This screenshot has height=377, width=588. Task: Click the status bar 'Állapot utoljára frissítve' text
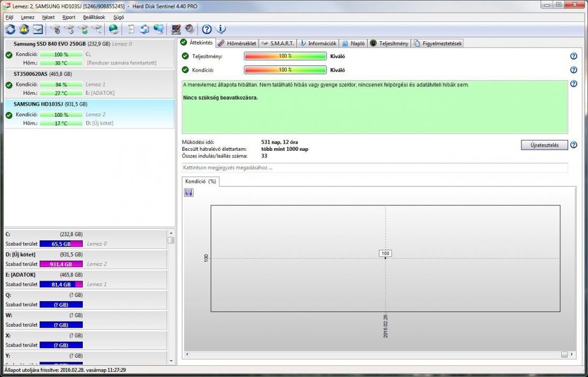pos(65,370)
